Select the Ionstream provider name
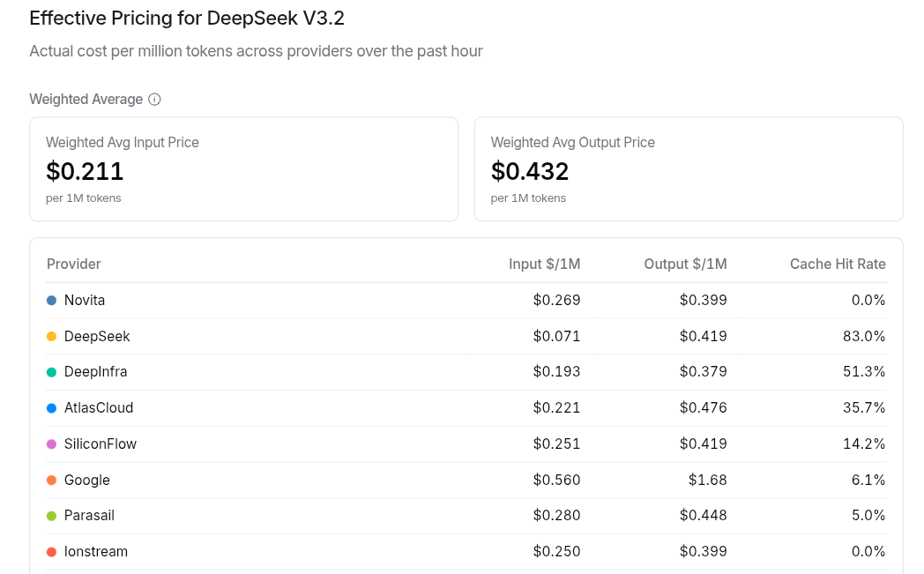The height and width of the screenshot is (574, 924). tap(95, 552)
